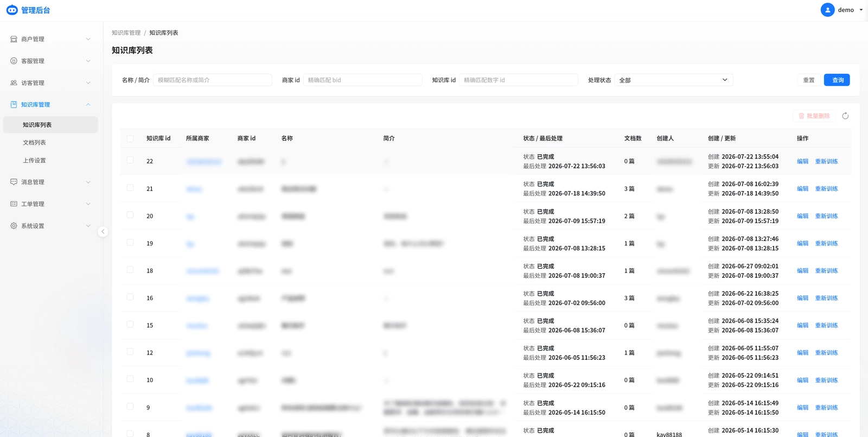Expand 访客管理 menu chevron

coord(88,83)
